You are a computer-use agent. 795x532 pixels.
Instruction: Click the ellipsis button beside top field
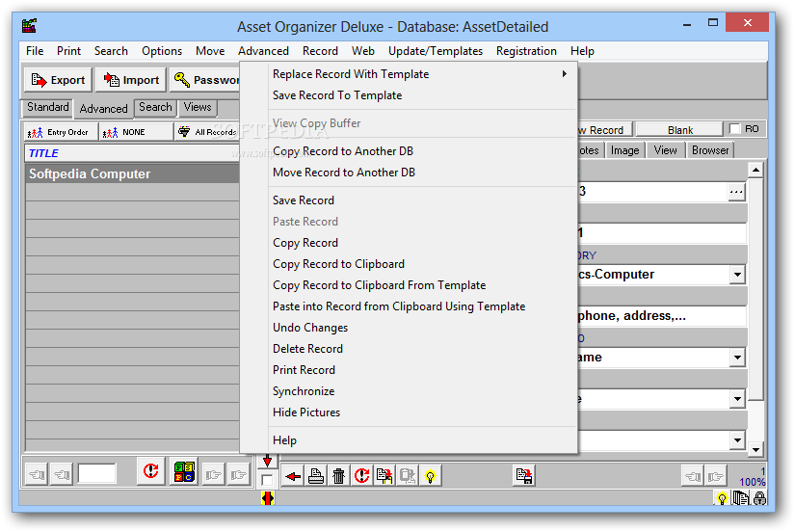736,192
